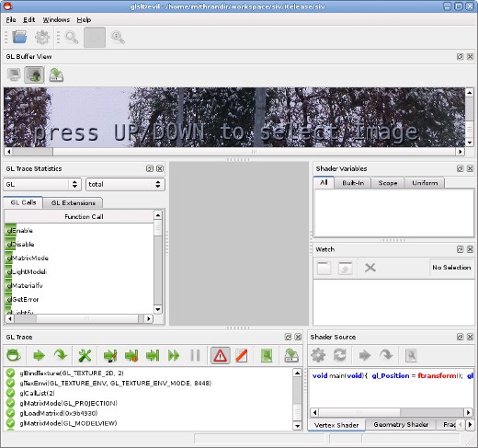This screenshot has width=478, height=448.
Task: Skip the call with curved green arrow
Action: (60, 356)
